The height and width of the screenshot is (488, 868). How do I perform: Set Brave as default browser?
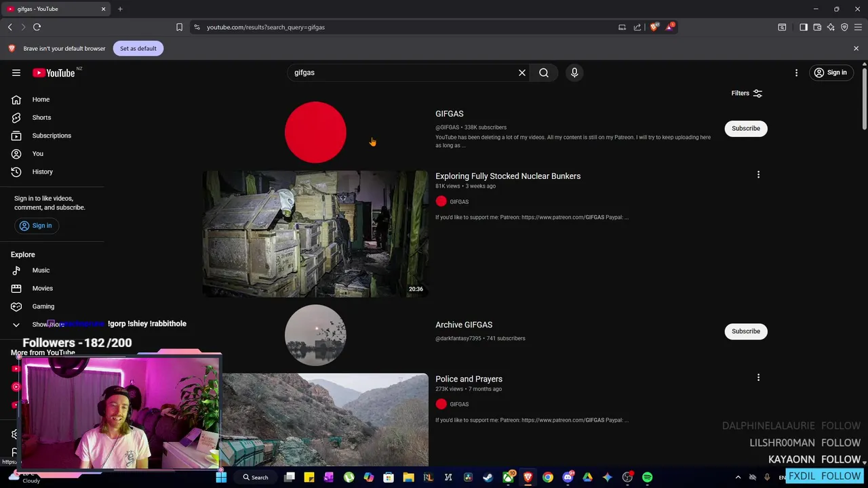tap(138, 48)
